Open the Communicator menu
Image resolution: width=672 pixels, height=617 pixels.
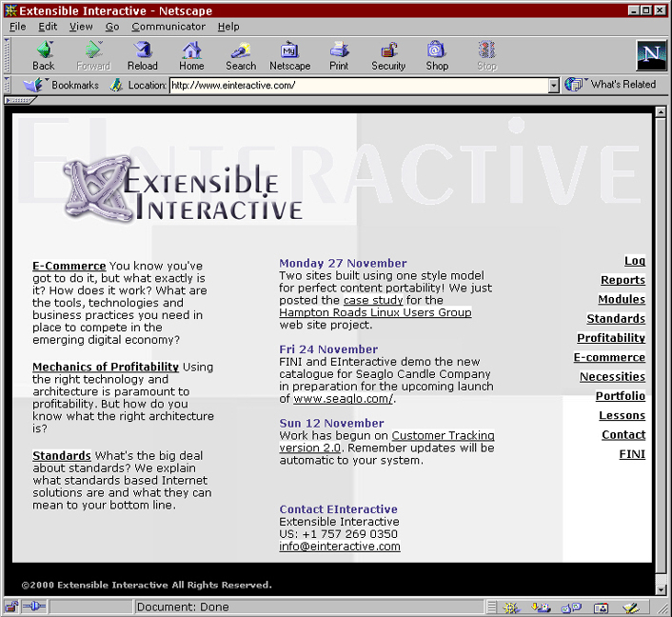168,27
